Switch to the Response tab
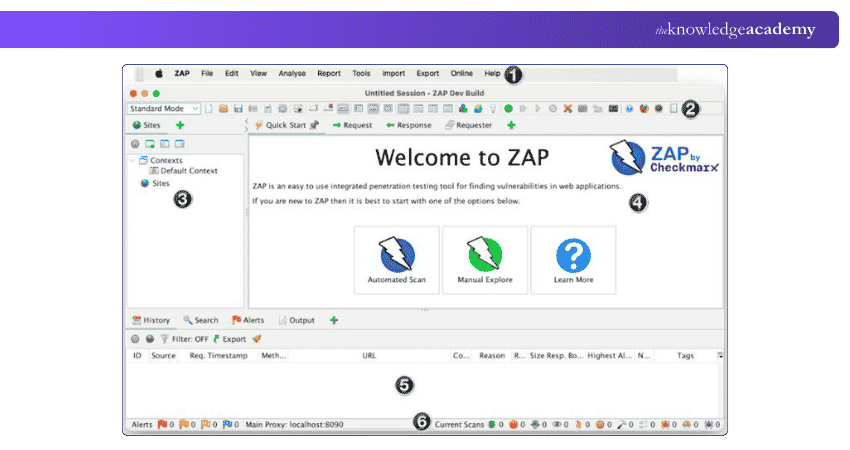The height and width of the screenshot is (450, 850). tap(409, 125)
